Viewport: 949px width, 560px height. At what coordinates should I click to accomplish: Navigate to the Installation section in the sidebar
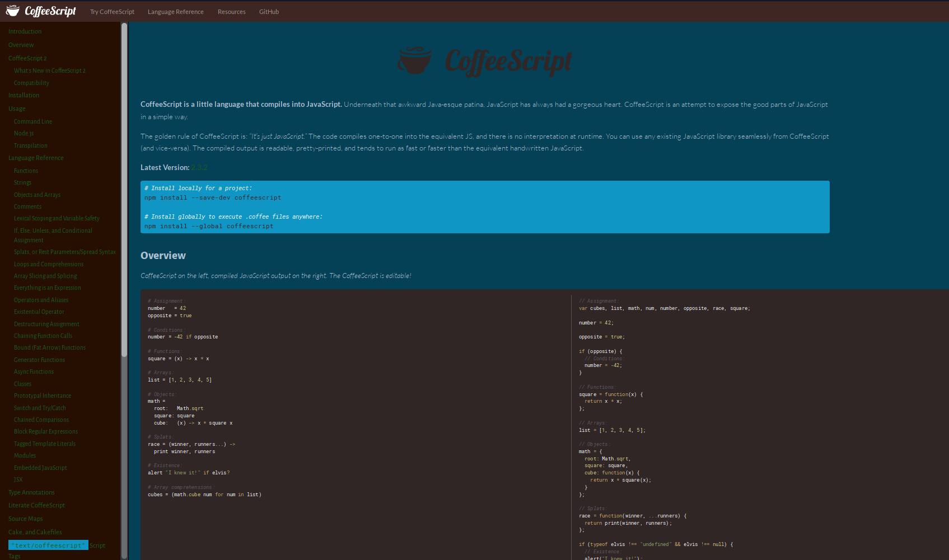point(24,95)
